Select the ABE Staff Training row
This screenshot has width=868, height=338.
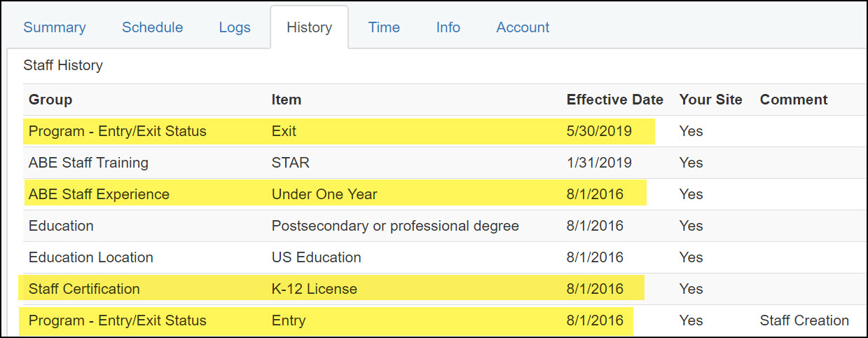click(x=88, y=163)
